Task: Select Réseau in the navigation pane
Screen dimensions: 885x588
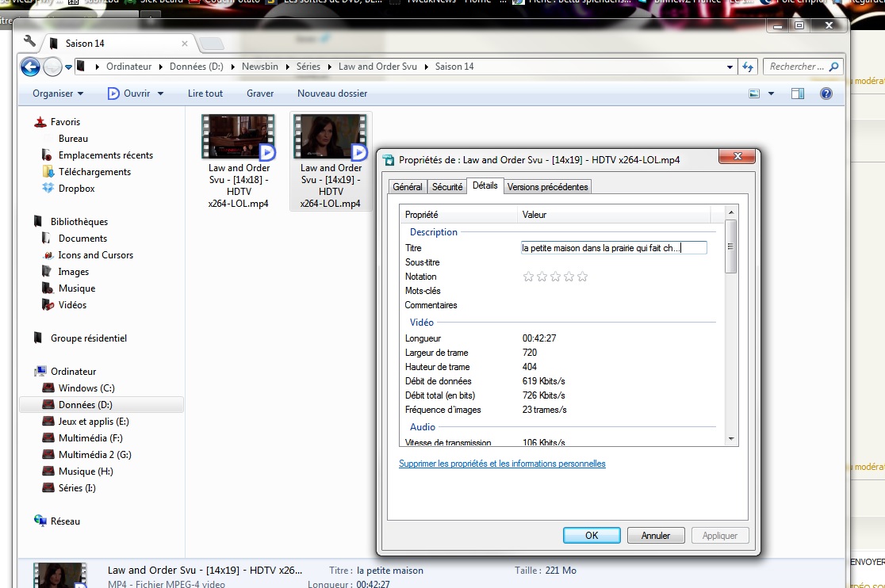Action: click(x=65, y=521)
